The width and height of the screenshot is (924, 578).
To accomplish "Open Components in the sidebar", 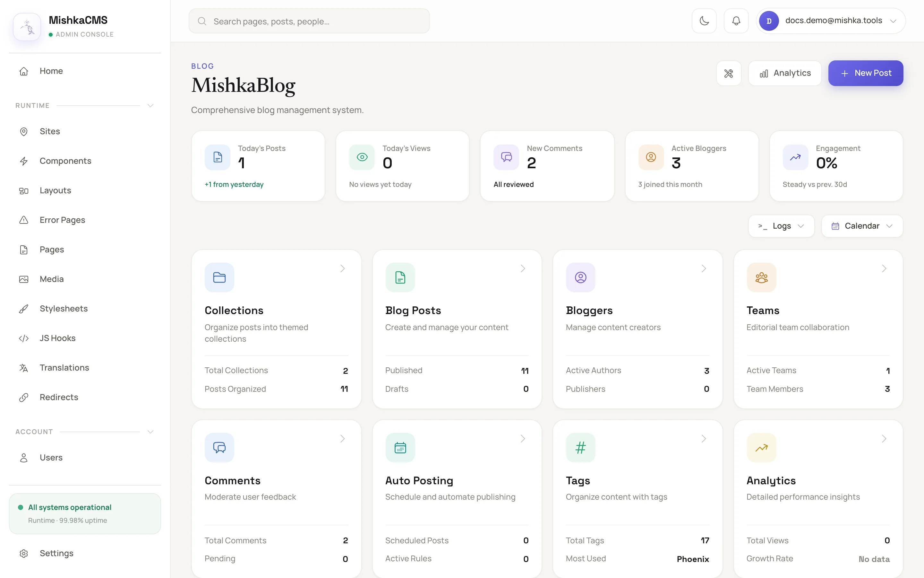I will click(85, 161).
